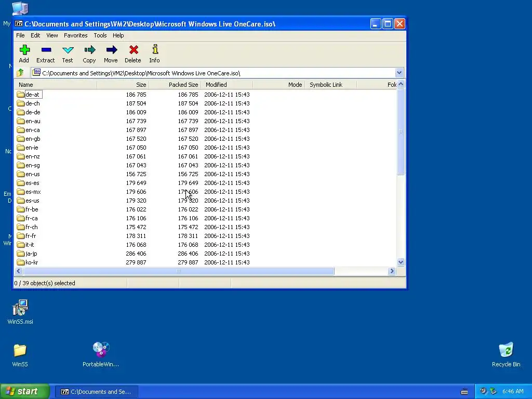Image resolution: width=532 pixels, height=399 pixels.
Task: Click the taskbar clock showing 6:46 AM
Action: (513, 391)
